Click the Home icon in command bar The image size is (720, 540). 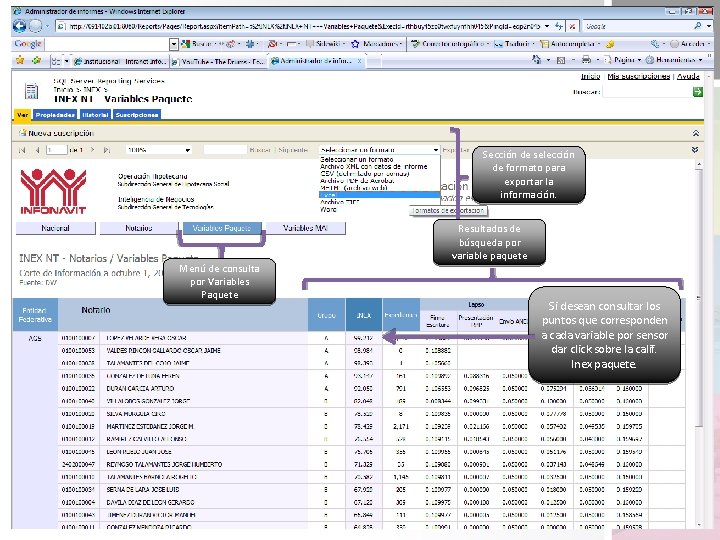[x=536, y=60]
